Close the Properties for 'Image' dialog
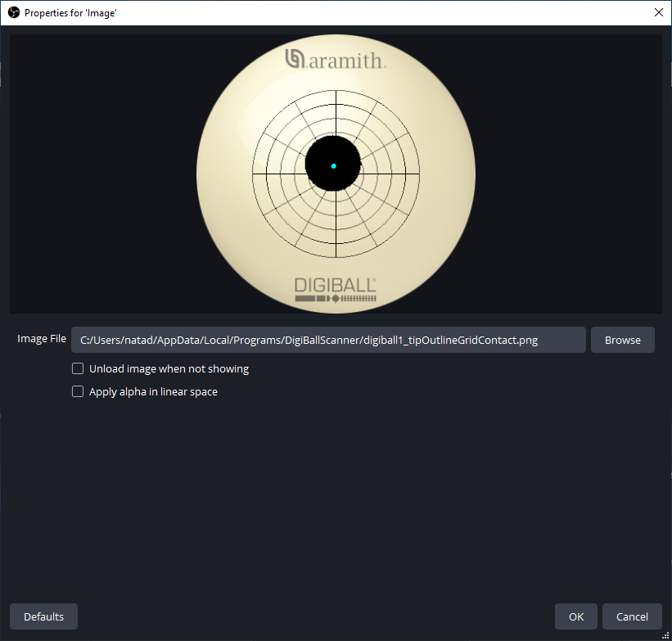This screenshot has width=672, height=641. click(x=659, y=12)
